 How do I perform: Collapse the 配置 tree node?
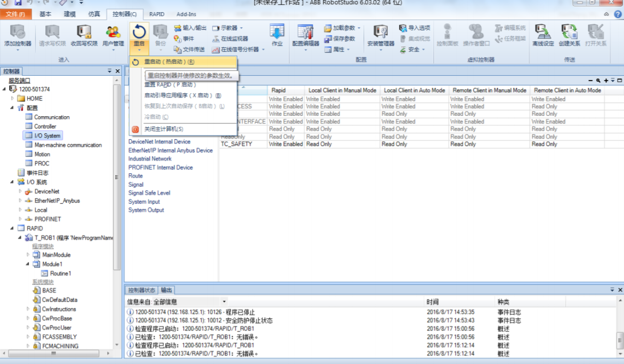(x=12, y=108)
